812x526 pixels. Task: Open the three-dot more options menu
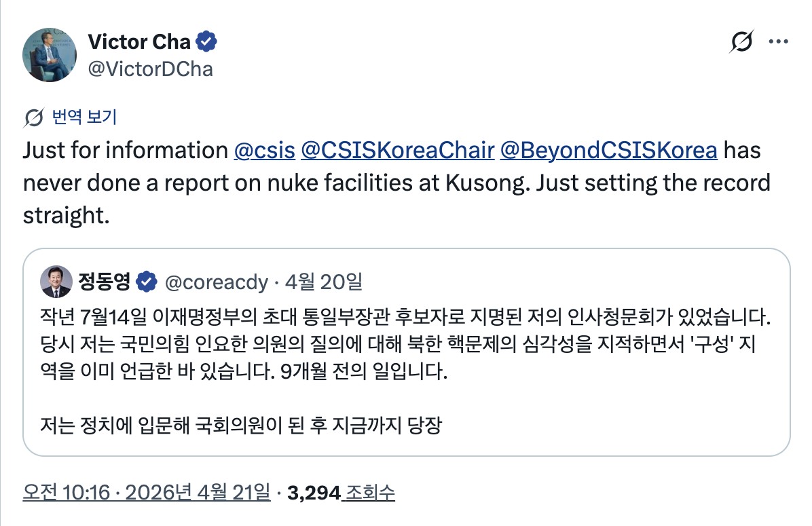pos(777,42)
